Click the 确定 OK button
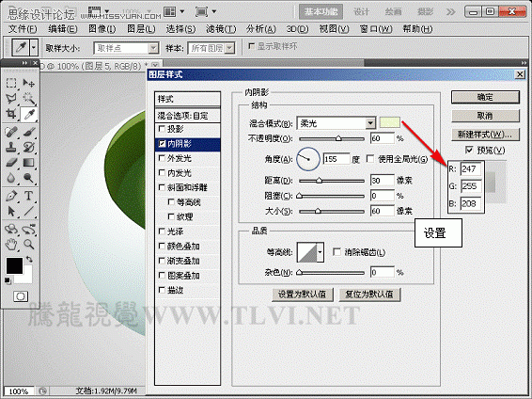Image resolution: width=532 pixels, height=399 pixels. point(485,97)
